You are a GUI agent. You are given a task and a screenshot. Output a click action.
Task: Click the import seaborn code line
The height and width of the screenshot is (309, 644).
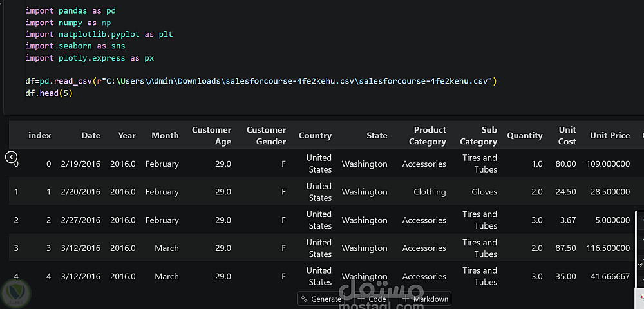coord(75,46)
